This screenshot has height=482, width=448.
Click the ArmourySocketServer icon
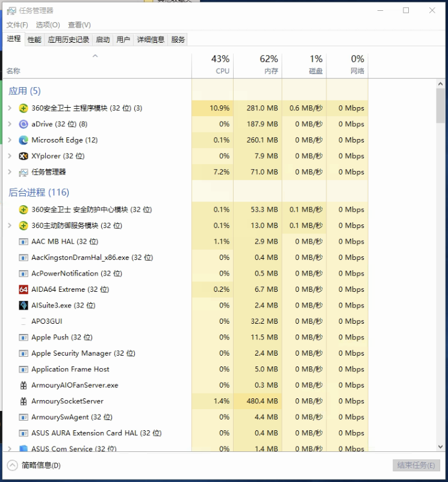(x=23, y=401)
